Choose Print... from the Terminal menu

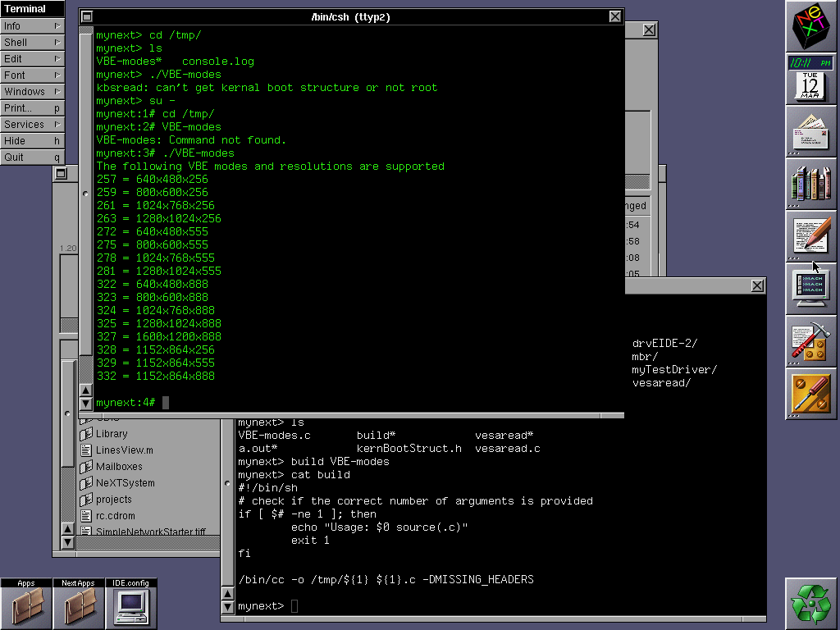pyautogui.click(x=33, y=107)
